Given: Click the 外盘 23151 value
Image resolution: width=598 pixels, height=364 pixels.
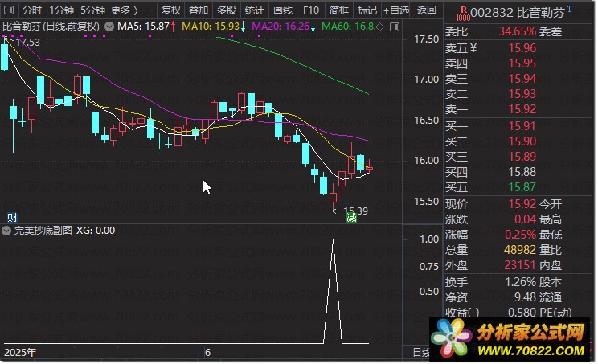Looking at the screenshot, I should coord(520,265).
